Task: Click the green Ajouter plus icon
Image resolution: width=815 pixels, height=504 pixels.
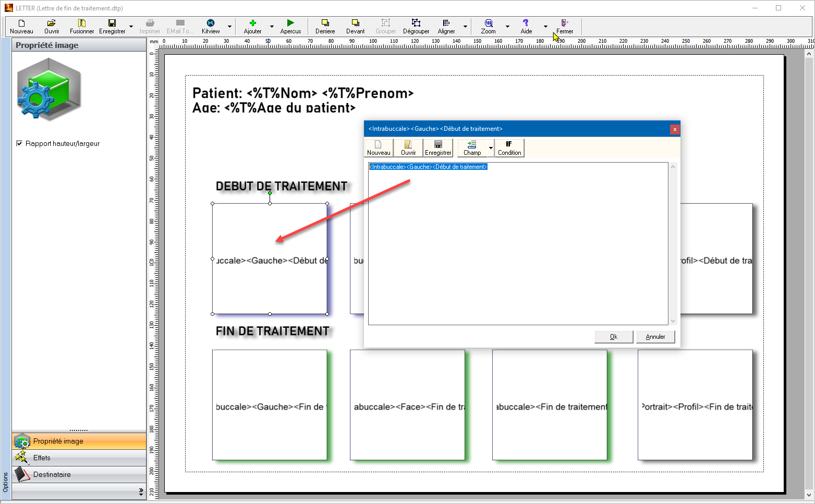Action: pos(253,23)
